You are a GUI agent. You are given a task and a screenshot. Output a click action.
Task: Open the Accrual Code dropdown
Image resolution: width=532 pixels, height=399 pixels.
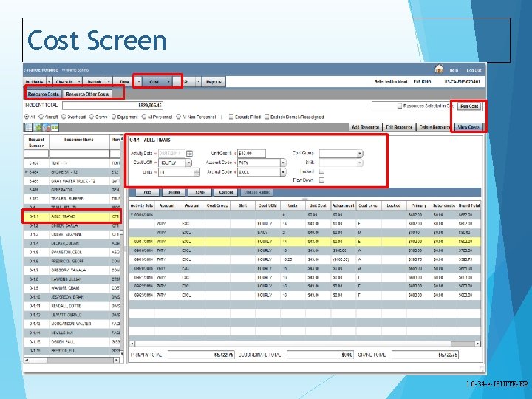pyautogui.click(x=282, y=172)
